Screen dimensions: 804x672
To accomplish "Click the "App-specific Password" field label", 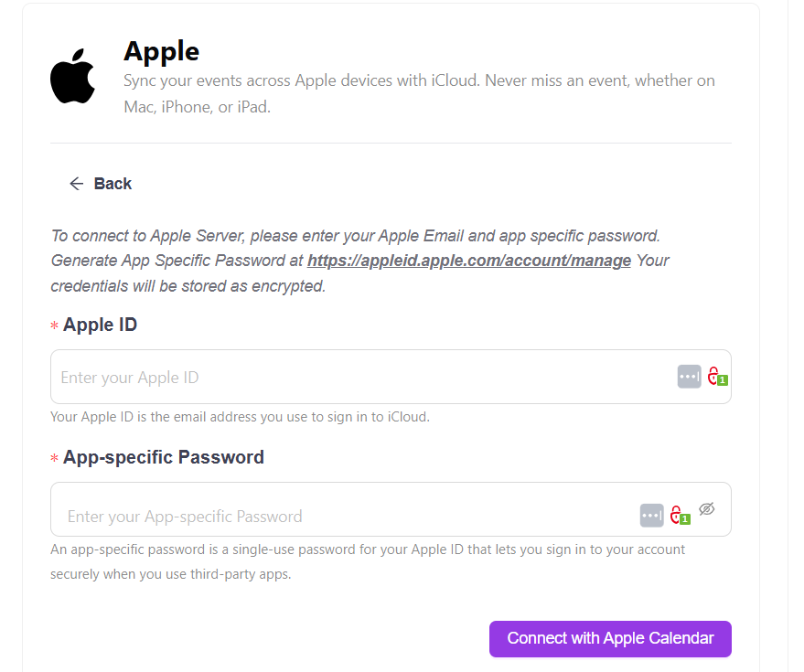I will click(163, 457).
